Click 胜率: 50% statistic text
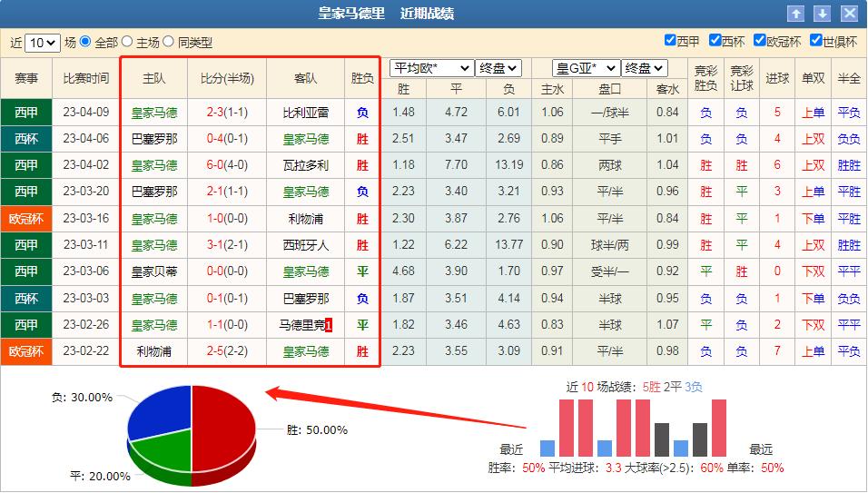This screenshot has height=493, width=868. (x=517, y=468)
